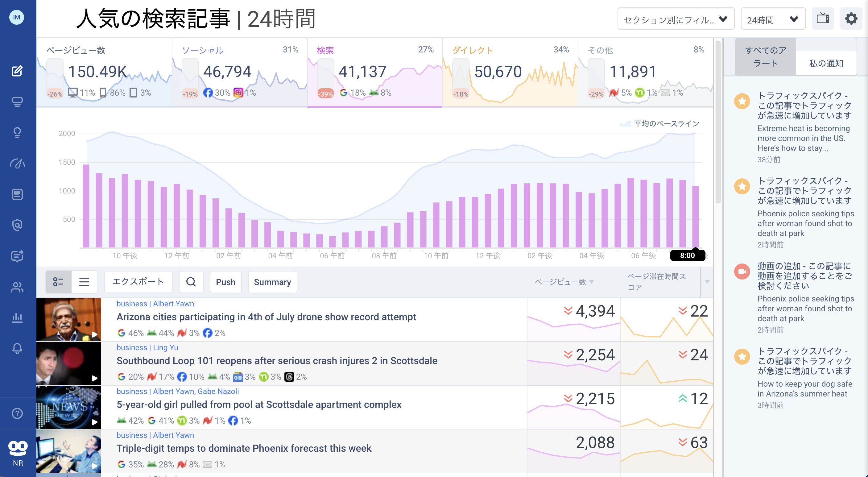The width and height of the screenshot is (868, 477).
Task: Select the ソーシャル traffic card
Action: coord(240,73)
